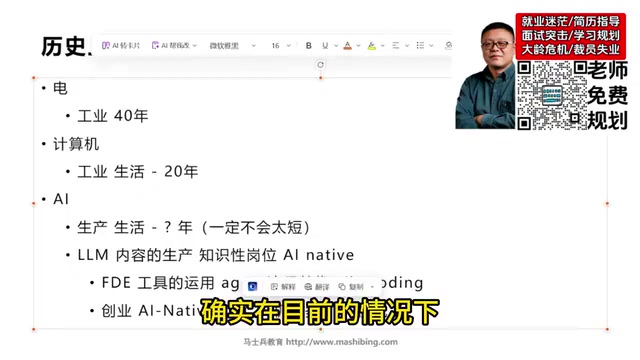The image size is (640, 360).
Task: Click the left-middle text box handle
Action: (x=34, y=203)
